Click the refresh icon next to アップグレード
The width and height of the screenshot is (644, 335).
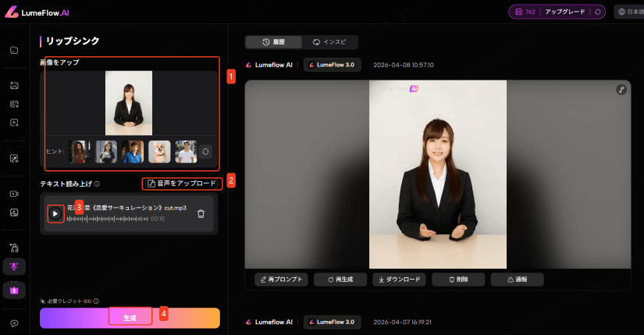(x=598, y=12)
